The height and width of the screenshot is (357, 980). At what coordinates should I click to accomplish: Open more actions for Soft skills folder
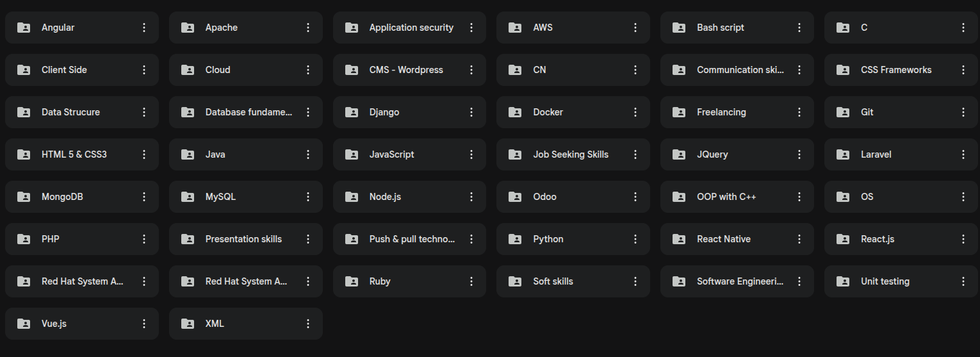635,281
